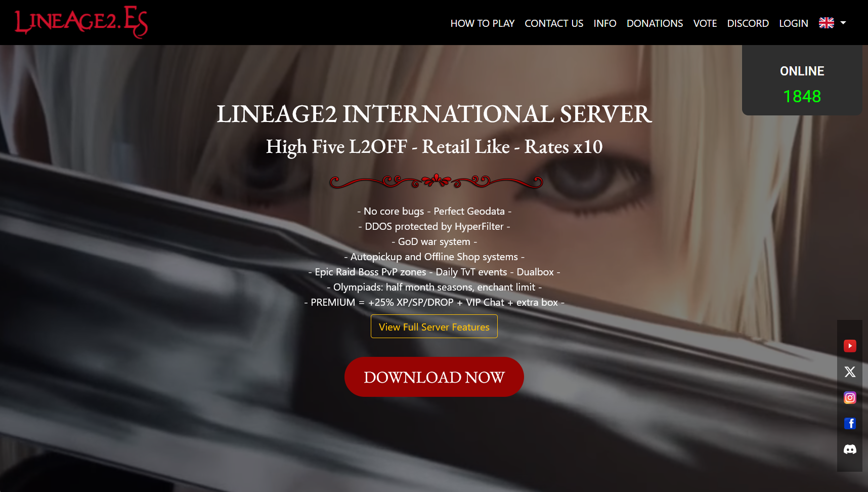Open the How To Play menu item
The width and height of the screenshot is (868, 492).
pos(483,23)
